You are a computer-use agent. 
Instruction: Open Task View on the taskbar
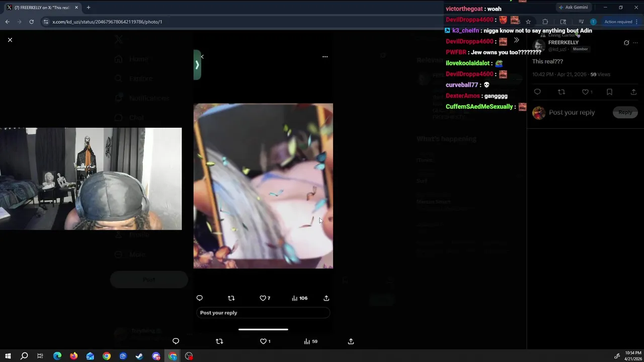(x=40, y=356)
